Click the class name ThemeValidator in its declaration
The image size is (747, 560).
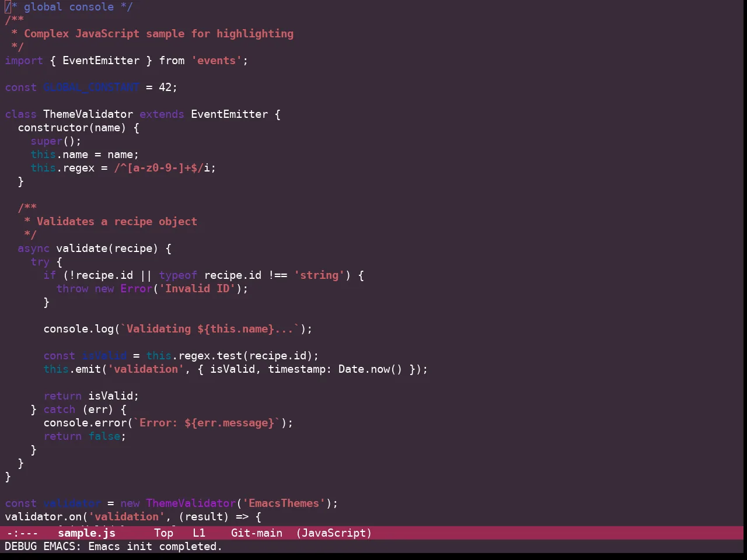point(88,114)
